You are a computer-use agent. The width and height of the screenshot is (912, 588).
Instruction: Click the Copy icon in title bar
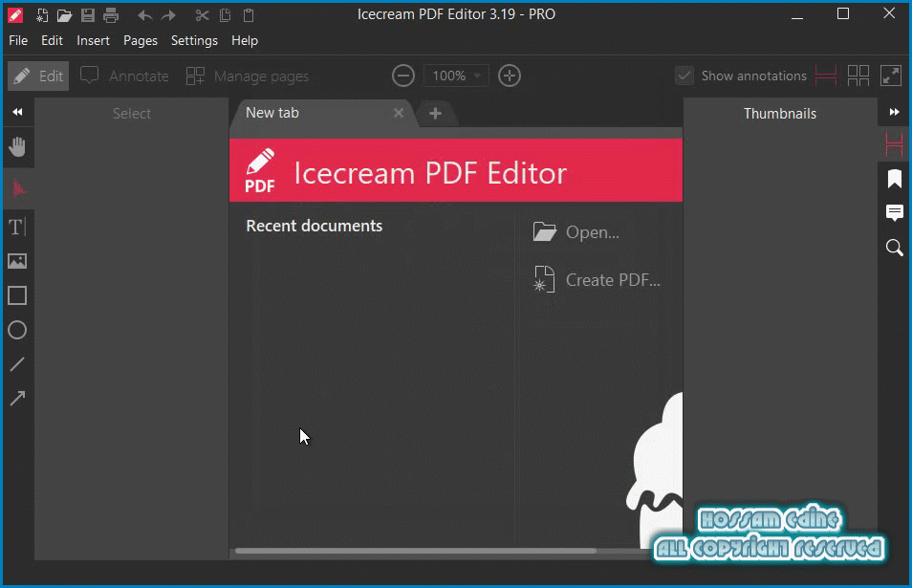click(x=225, y=15)
